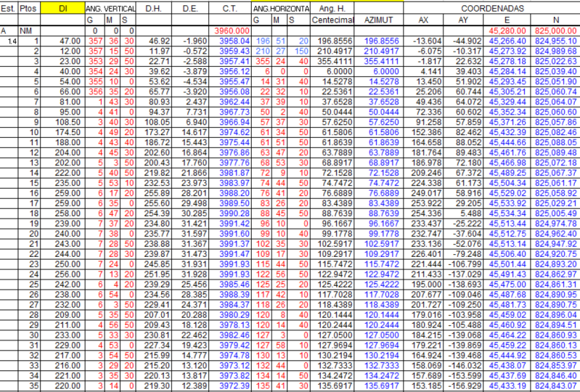Select DI value 220.00 for point 35
Viewport: 580px width, 392px height.
pos(68,385)
